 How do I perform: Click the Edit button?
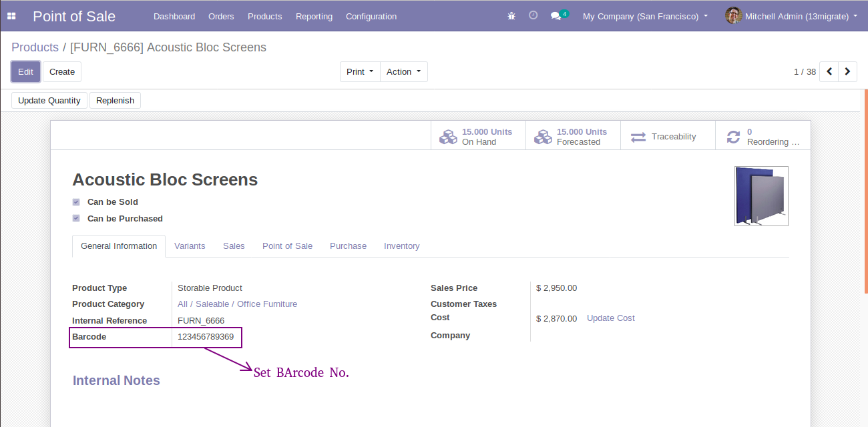(x=25, y=71)
